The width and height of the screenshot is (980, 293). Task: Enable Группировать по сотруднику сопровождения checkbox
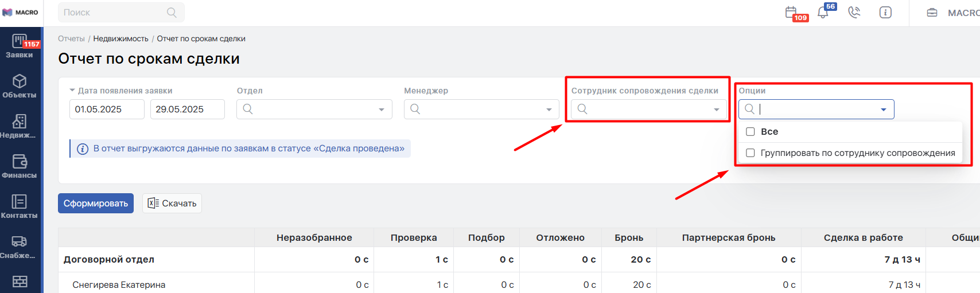tap(750, 153)
